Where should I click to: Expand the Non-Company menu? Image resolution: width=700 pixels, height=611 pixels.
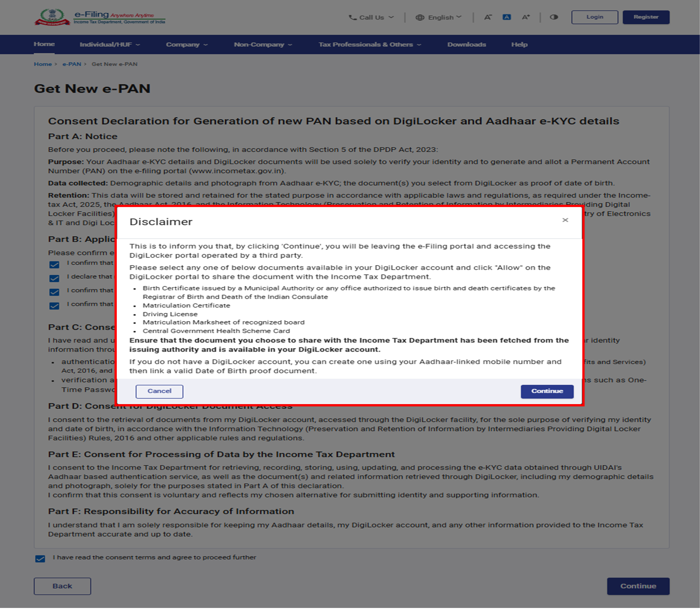point(263,45)
